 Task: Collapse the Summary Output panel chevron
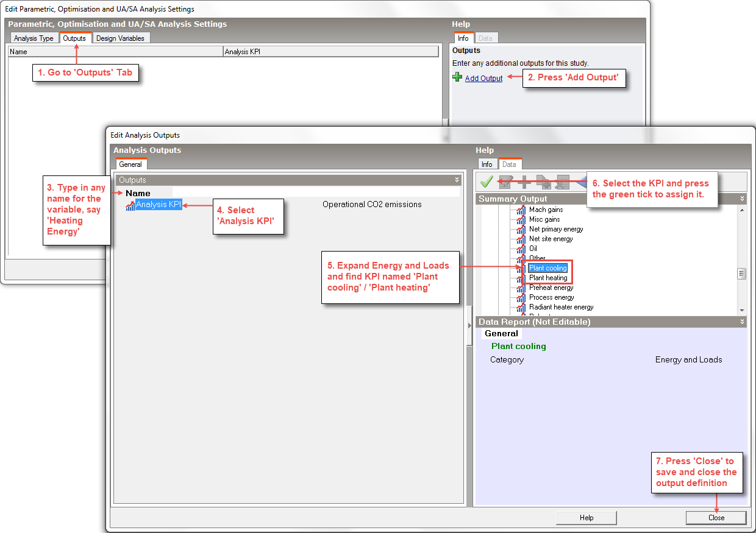[x=742, y=199]
